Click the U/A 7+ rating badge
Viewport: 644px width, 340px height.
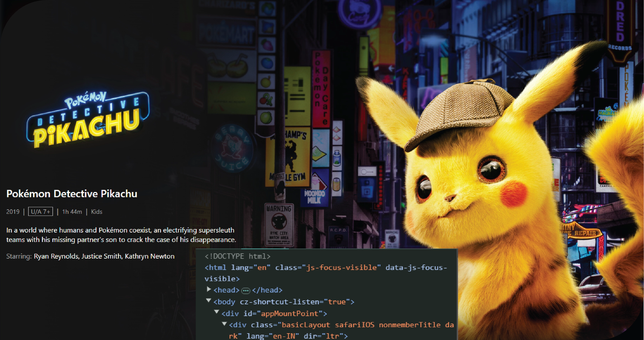click(x=40, y=211)
